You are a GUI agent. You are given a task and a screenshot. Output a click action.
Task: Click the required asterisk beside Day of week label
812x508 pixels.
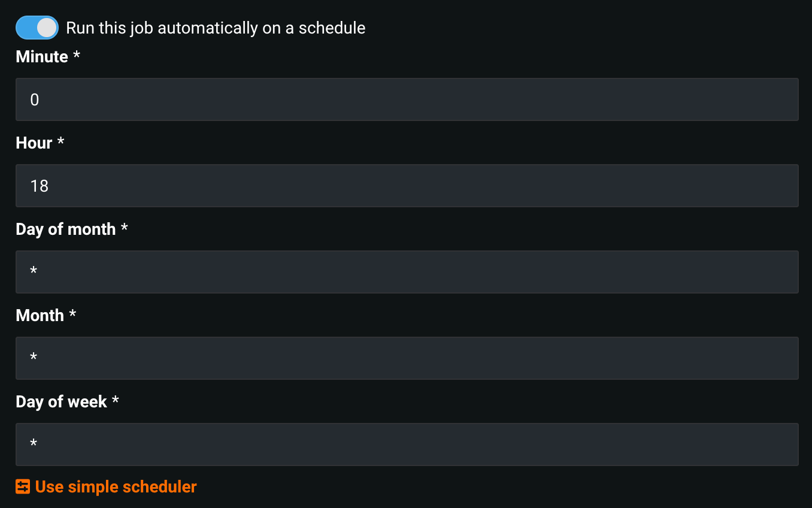tap(115, 400)
